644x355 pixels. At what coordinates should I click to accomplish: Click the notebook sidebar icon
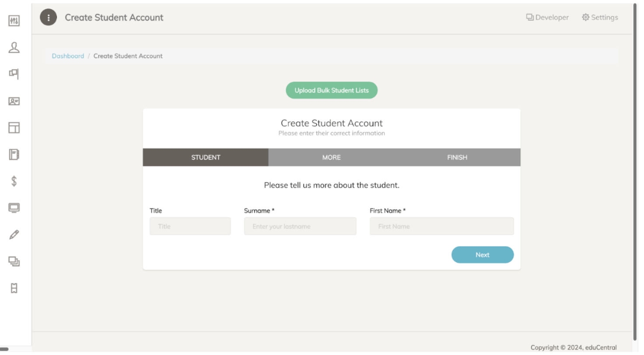14,154
